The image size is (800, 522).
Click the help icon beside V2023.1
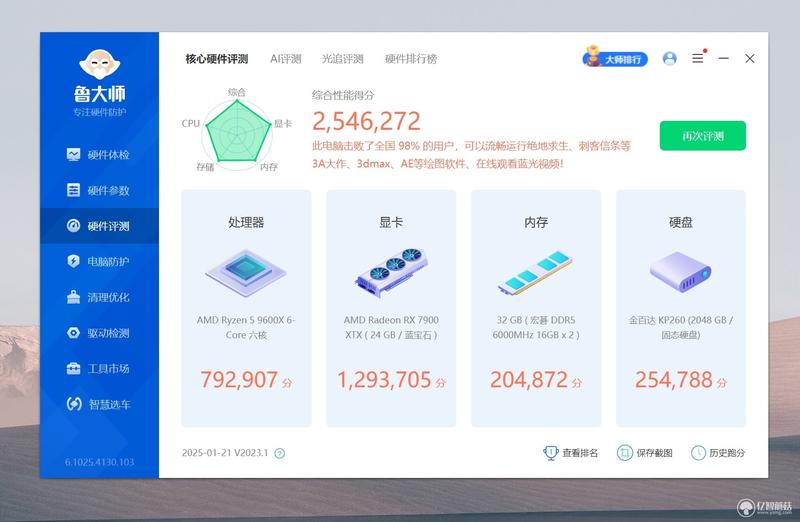coord(280,453)
